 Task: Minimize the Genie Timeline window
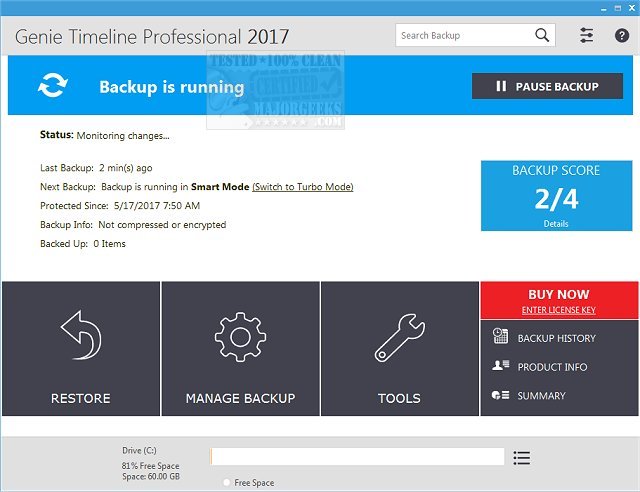coord(604,9)
